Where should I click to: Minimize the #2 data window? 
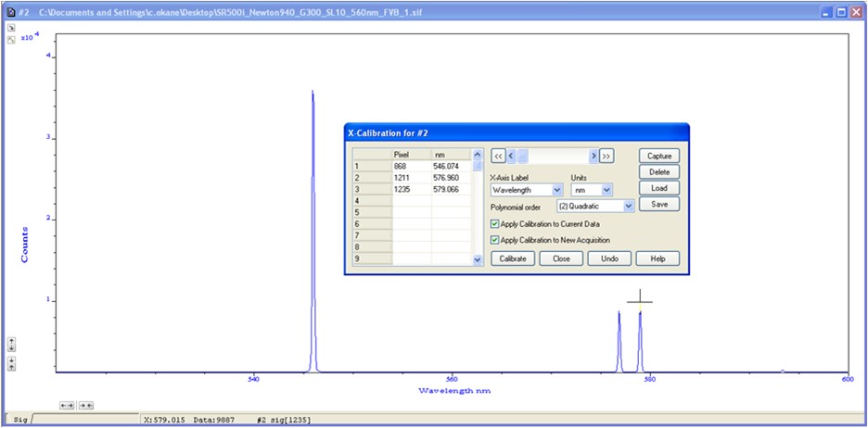point(827,12)
